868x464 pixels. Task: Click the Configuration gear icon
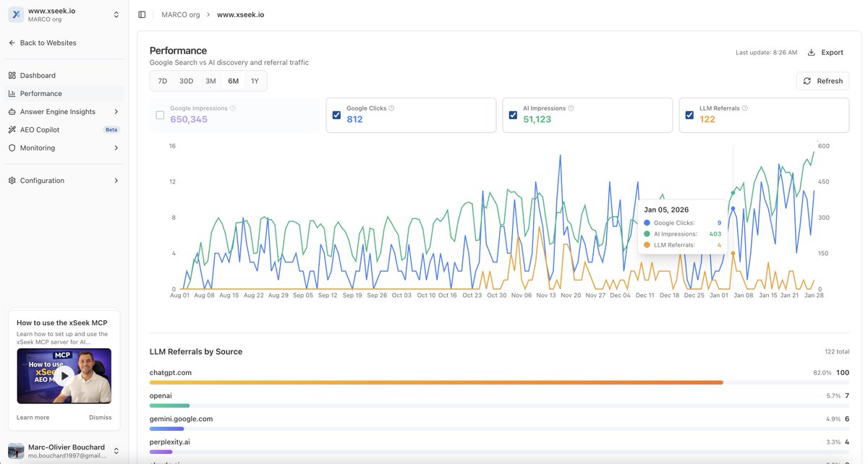(12, 181)
